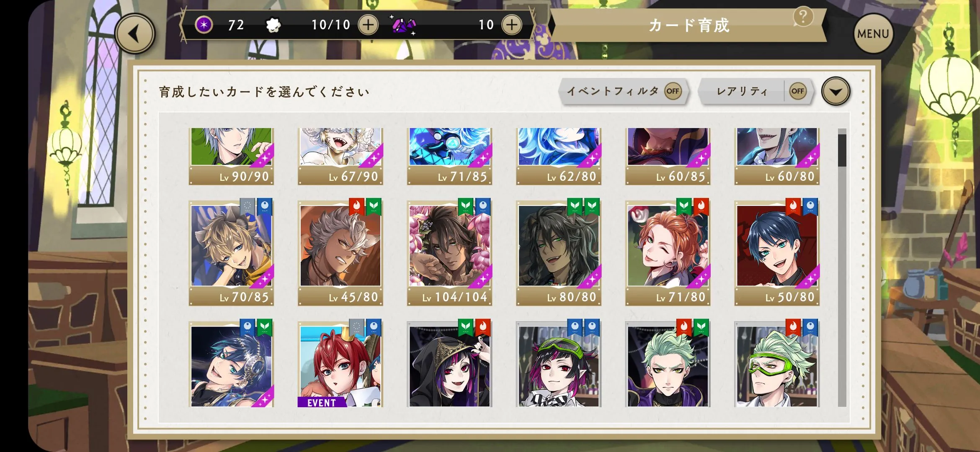
Task: Tap the purple star rank icon
Action: 204,25
